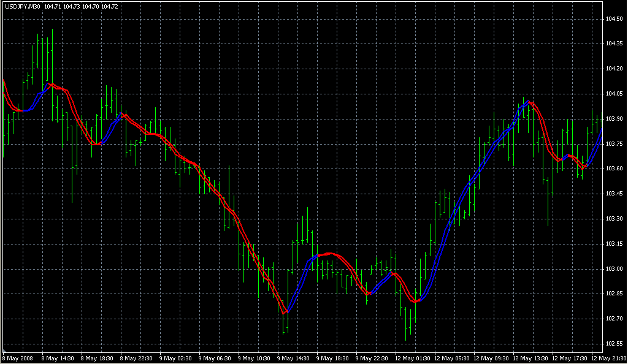Select the 12 May 21:30 time label
The height and width of the screenshot is (364, 628).
(607, 357)
